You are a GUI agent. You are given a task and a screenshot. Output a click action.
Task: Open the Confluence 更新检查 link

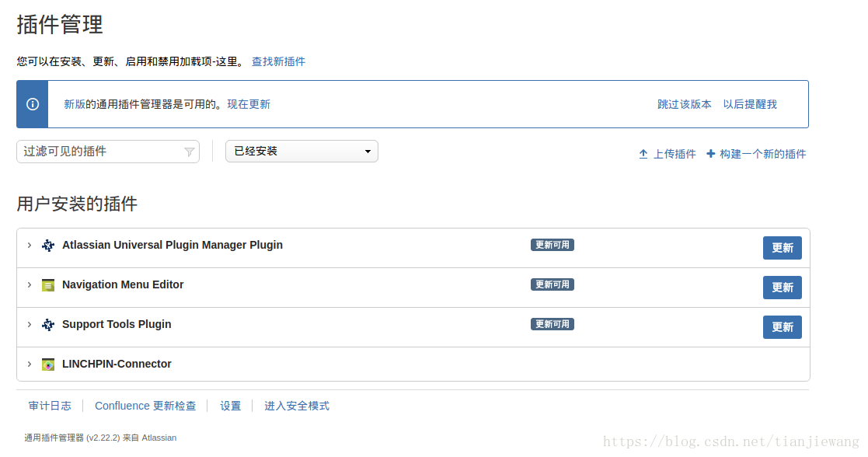pyautogui.click(x=145, y=406)
